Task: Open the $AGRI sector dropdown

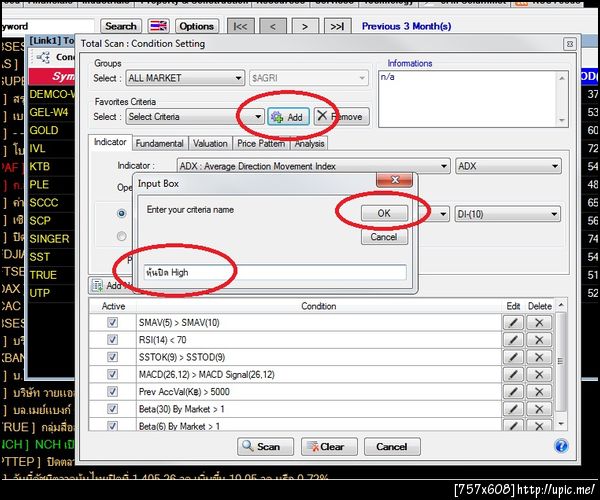Action: point(309,78)
